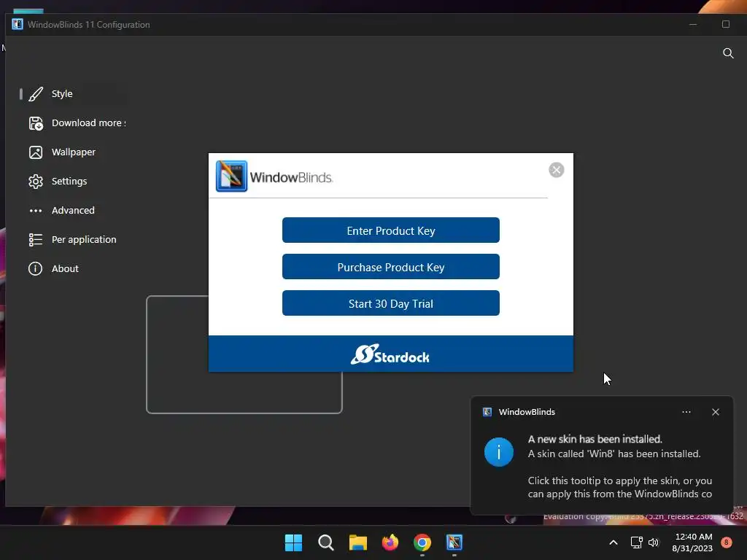
Task: Click WindowBlinds icon on taskbar
Action: (454, 542)
